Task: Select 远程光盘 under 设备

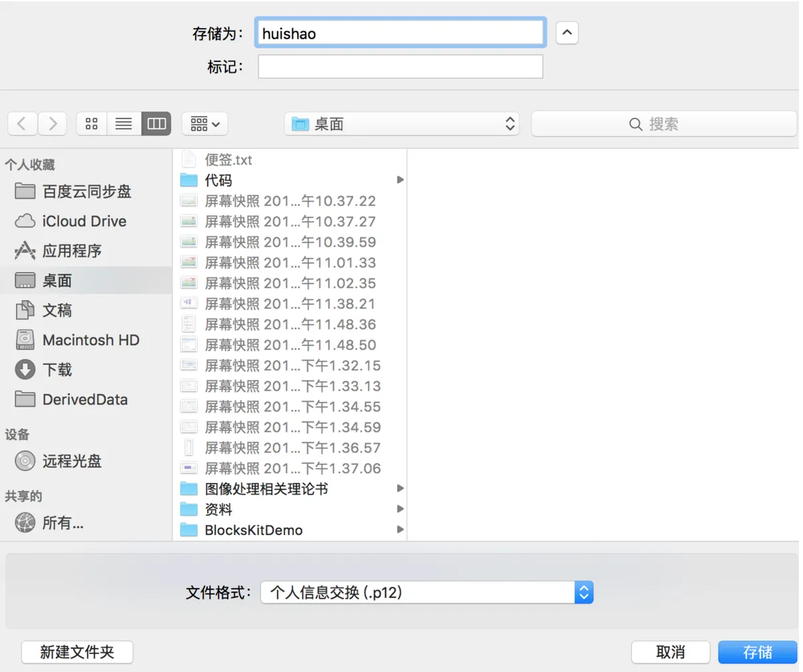Action: point(86,461)
